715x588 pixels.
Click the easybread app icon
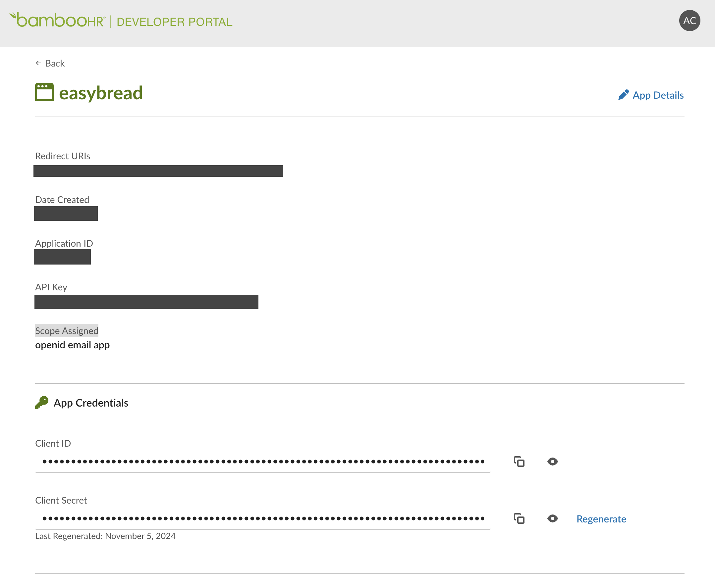pyautogui.click(x=44, y=92)
